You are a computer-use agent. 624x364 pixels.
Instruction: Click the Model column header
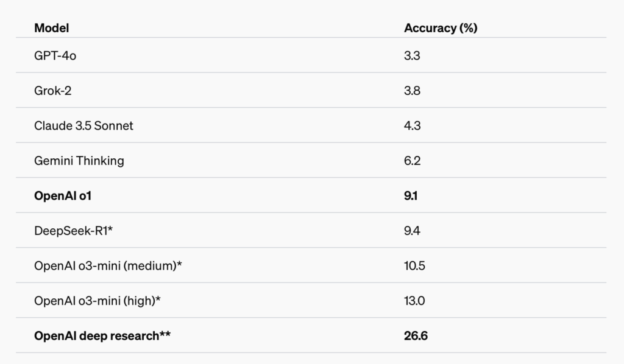coord(51,28)
